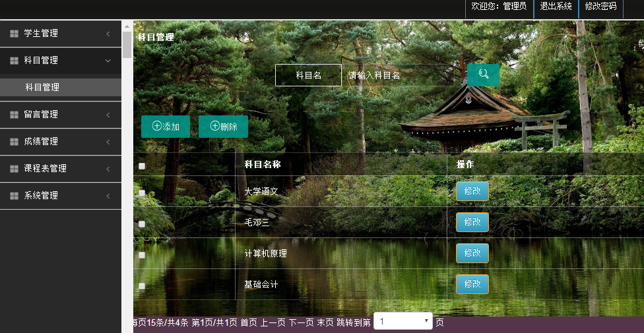Click the scrollbar up arrow
Screen dimensions: 644x333
[127, 26]
